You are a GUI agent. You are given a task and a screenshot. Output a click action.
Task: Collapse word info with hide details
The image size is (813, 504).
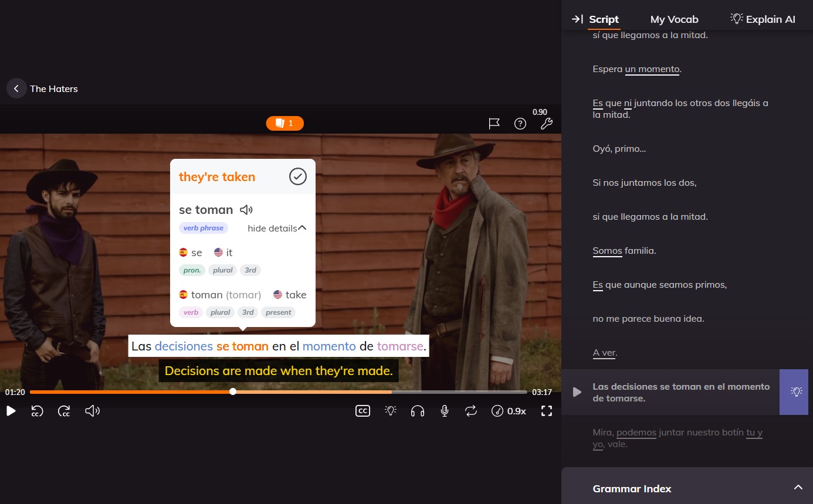point(277,229)
